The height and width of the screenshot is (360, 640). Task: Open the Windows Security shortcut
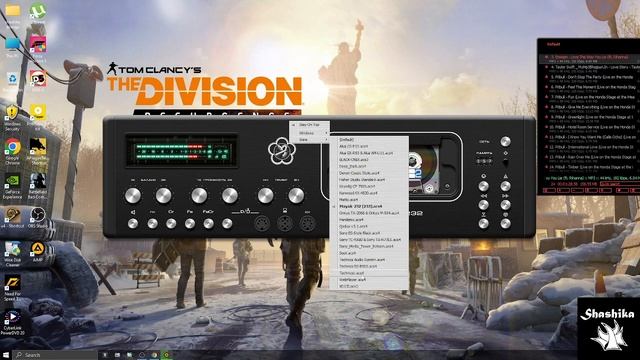(12, 118)
